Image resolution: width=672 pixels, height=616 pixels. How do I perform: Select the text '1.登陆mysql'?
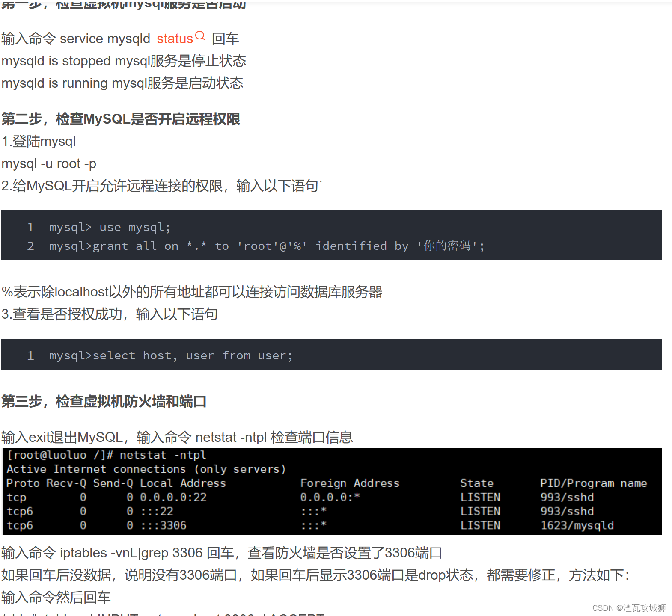(39, 141)
